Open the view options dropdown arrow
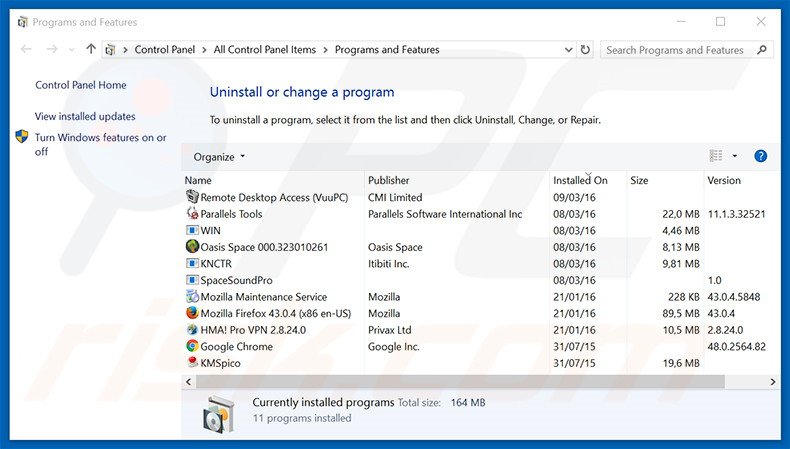Screen dimensions: 790x449 click(735, 156)
